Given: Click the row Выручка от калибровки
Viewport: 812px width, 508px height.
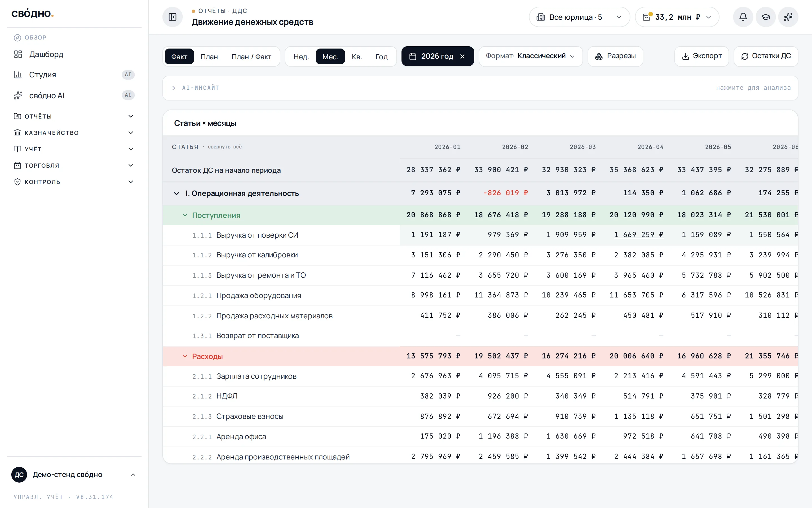Looking at the screenshot, I should click(480, 255).
